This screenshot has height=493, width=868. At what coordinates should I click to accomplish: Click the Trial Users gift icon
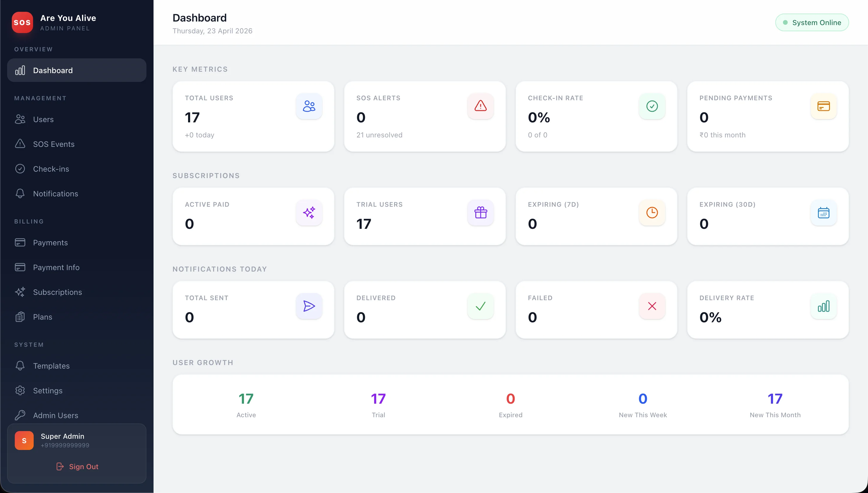tap(480, 213)
